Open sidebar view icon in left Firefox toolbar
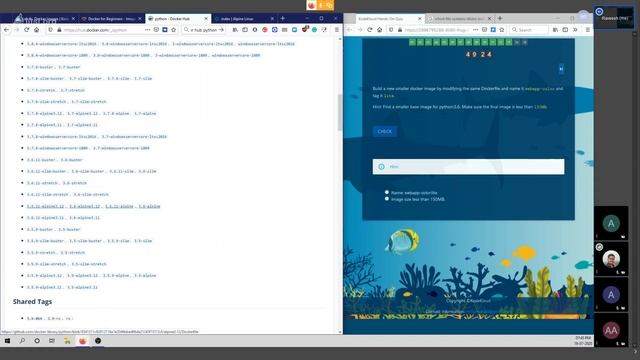The height and width of the screenshot is (360, 640). (x=245, y=30)
